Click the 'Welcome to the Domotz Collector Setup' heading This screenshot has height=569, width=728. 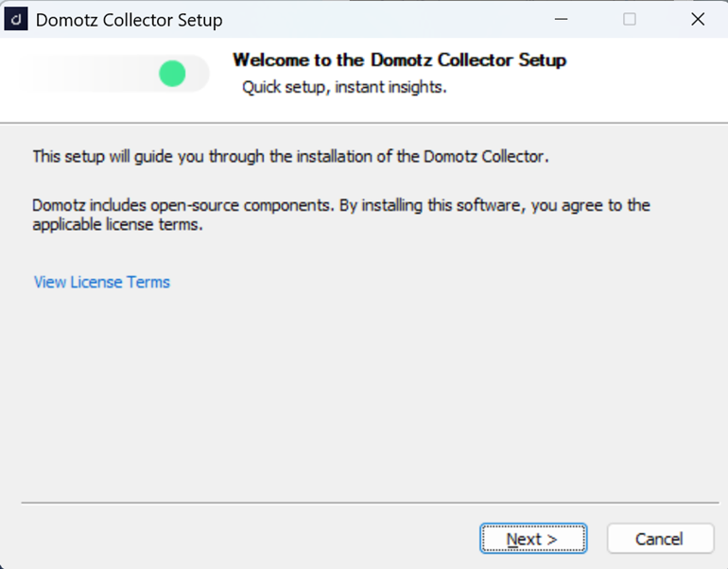[399, 60]
